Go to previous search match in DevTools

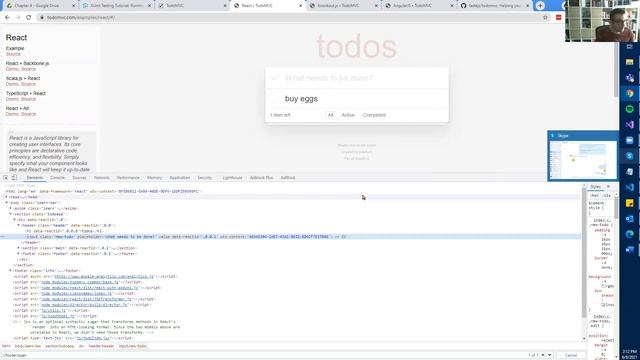coord(543,355)
